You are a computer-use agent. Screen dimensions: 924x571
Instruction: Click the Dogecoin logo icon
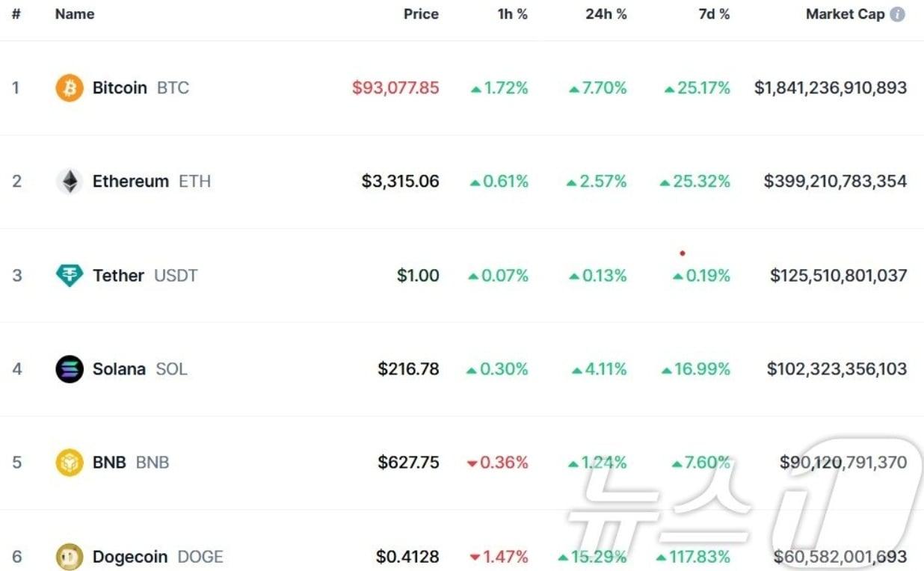coord(70,557)
